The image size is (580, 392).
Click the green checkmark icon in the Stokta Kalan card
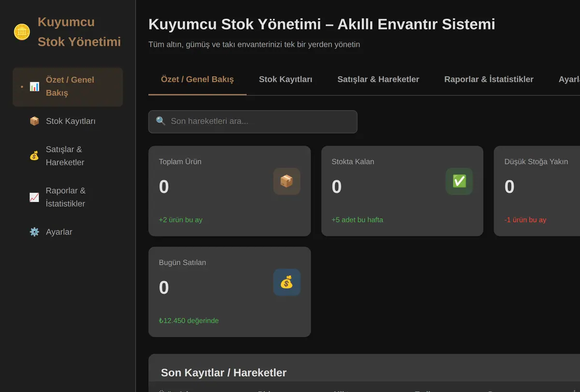pyautogui.click(x=459, y=181)
